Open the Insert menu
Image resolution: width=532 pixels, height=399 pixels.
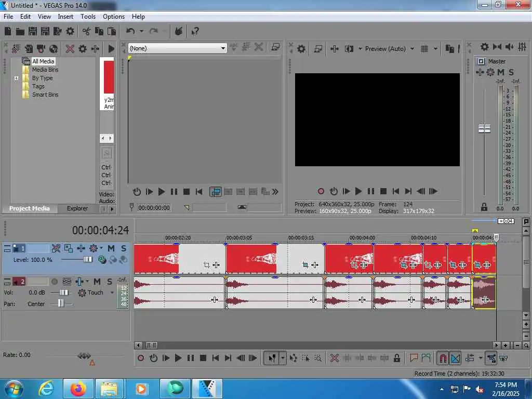click(65, 17)
